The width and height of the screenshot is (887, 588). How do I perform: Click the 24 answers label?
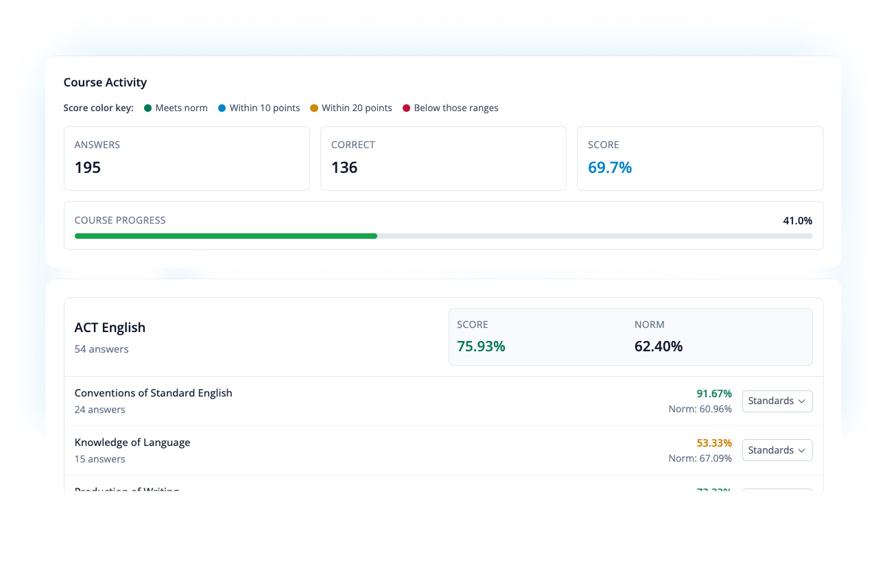(99, 410)
